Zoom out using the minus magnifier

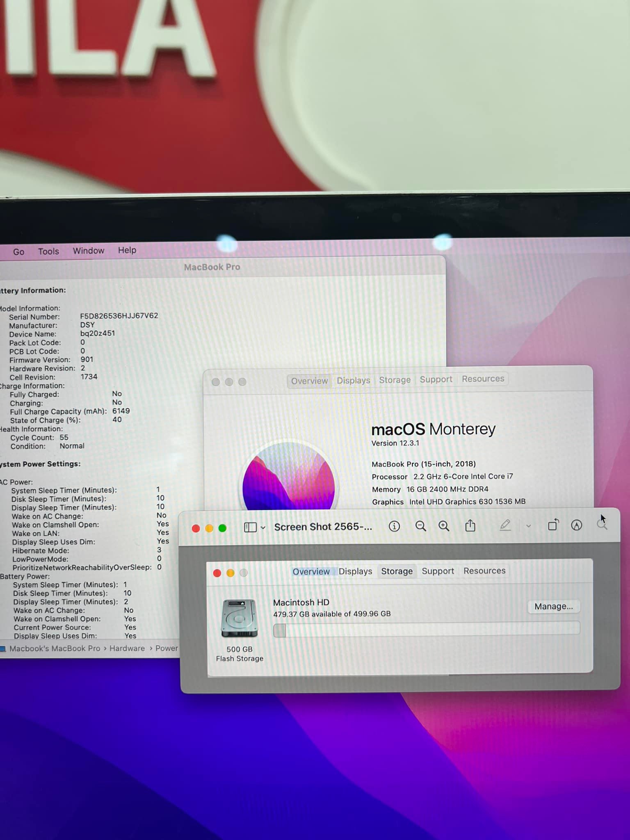coord(420,526)
